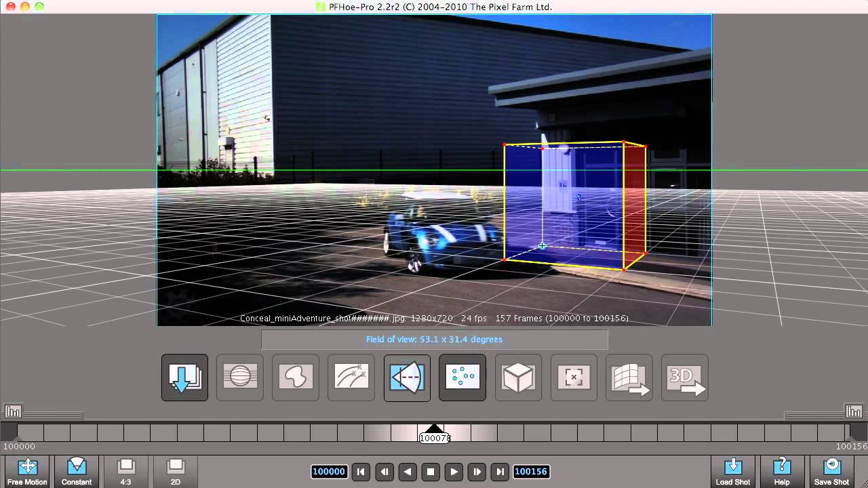Click the Load Shot button

click(x=733, y=472)
